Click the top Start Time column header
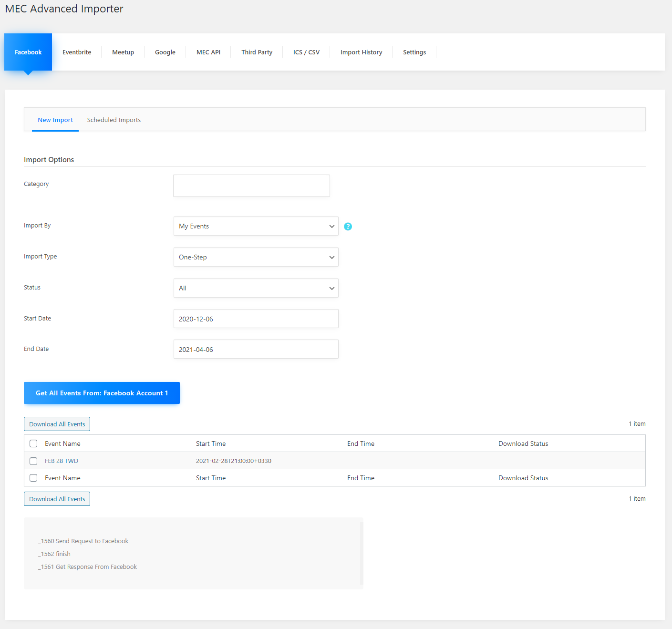 tap(211, 443)
